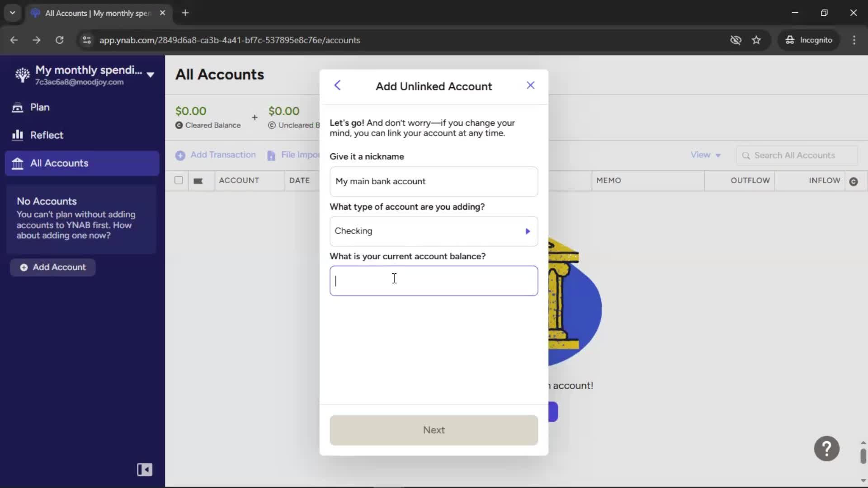Click the address bar URL
868x488 pixels.
(230, 40)
